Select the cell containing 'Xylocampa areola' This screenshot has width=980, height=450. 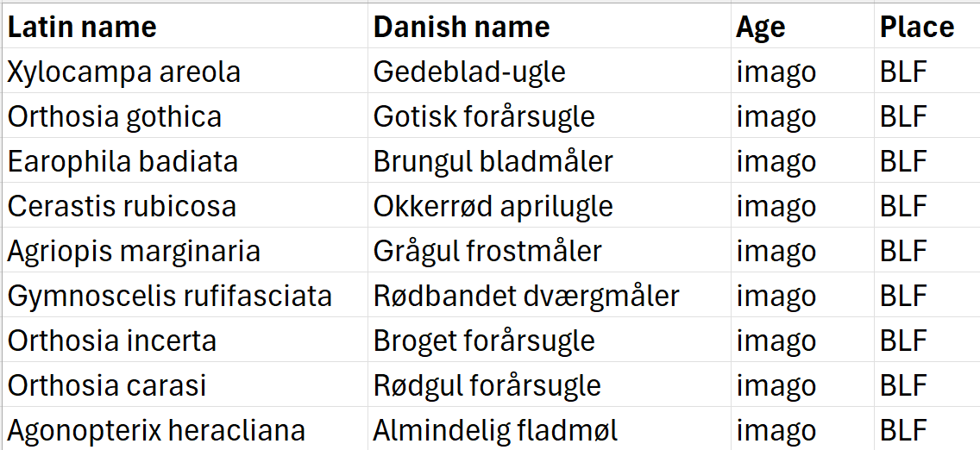pyautogui.click(x=124, y=72)
